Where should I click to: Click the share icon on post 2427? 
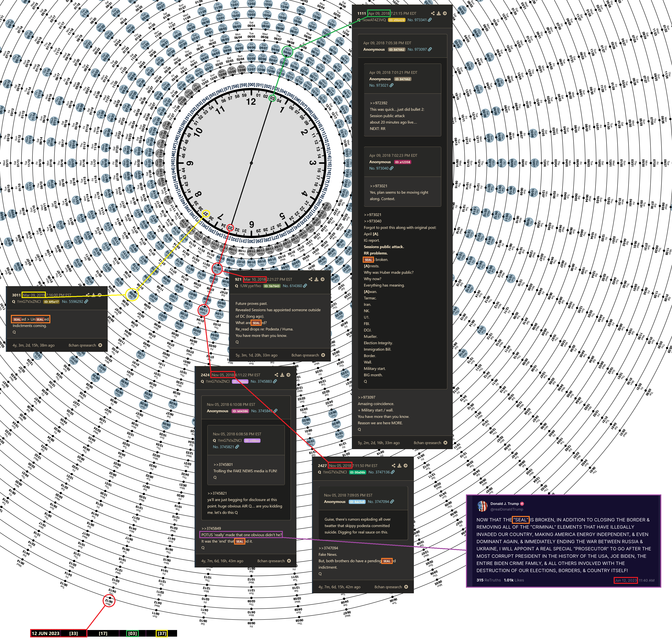[394, 465]
